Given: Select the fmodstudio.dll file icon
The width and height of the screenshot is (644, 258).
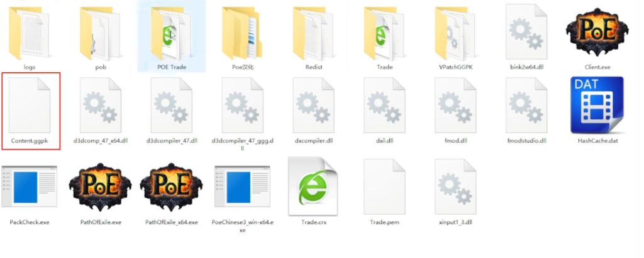Looking at the screenshot, I should [526, 105].
